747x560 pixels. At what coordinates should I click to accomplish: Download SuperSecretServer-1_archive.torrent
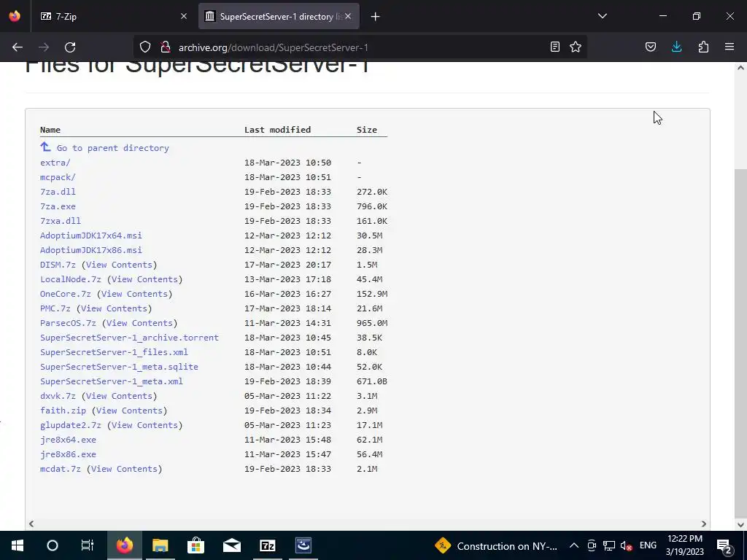(x=129, y=338)
